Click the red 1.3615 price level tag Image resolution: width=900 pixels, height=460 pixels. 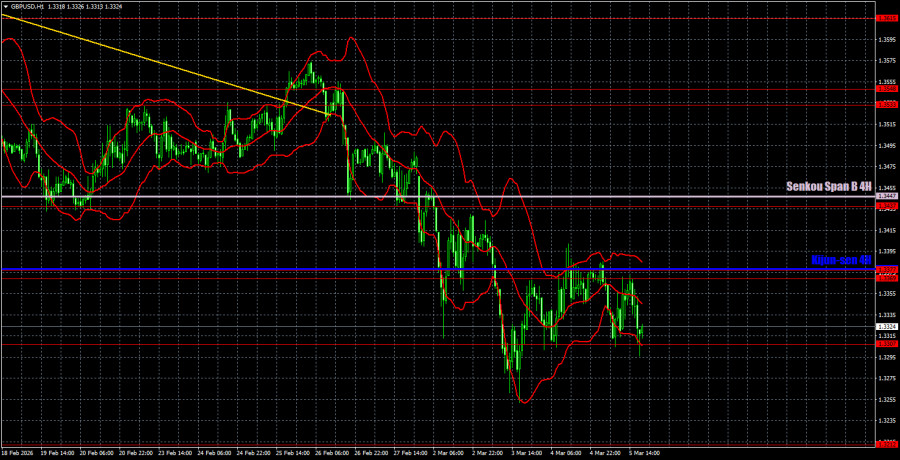888,19
